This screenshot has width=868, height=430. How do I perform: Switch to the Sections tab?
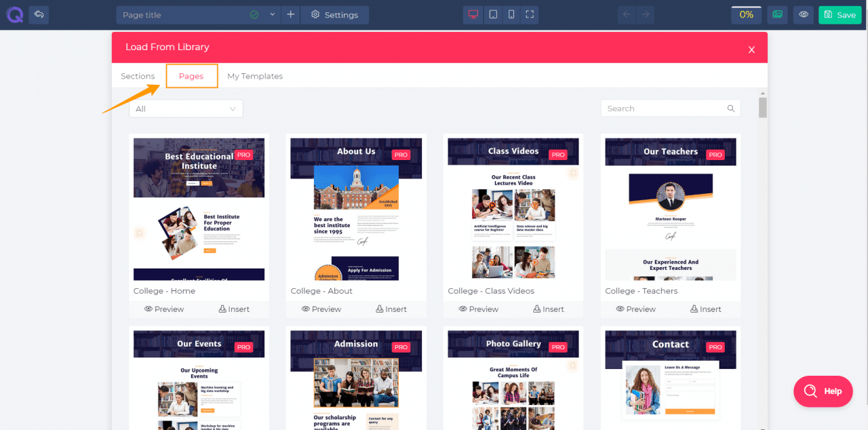coord(138,76)
